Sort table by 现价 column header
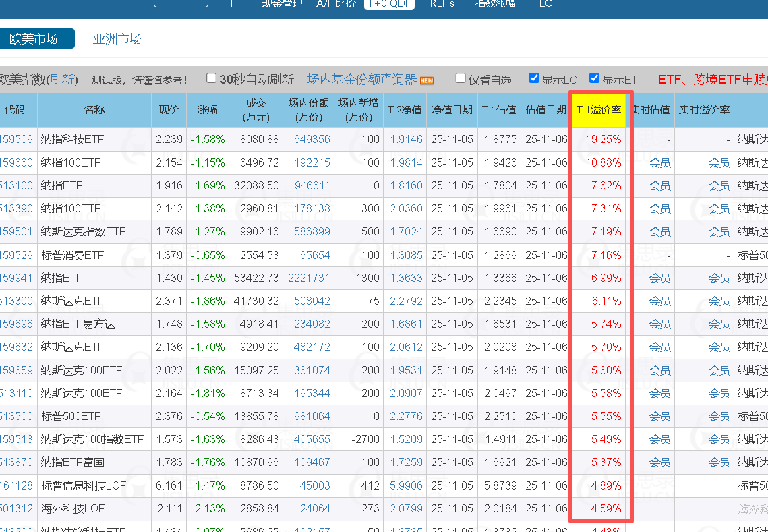The height and width of the screenshot is (532, 768). [x=169, y=109]
